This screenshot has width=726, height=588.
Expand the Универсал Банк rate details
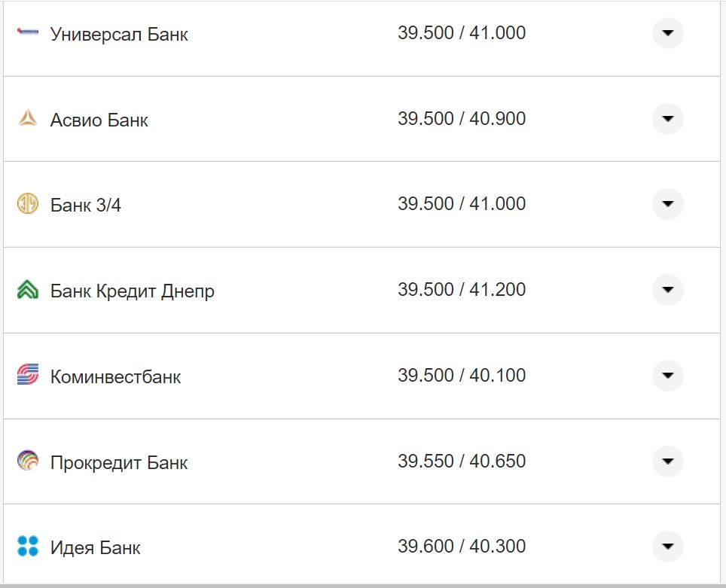pos(667,33)
